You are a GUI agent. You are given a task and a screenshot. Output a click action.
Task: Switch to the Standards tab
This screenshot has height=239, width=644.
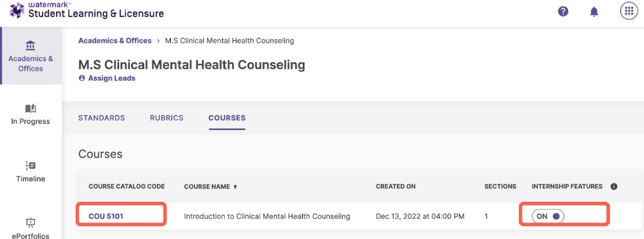tap(101, 118)
